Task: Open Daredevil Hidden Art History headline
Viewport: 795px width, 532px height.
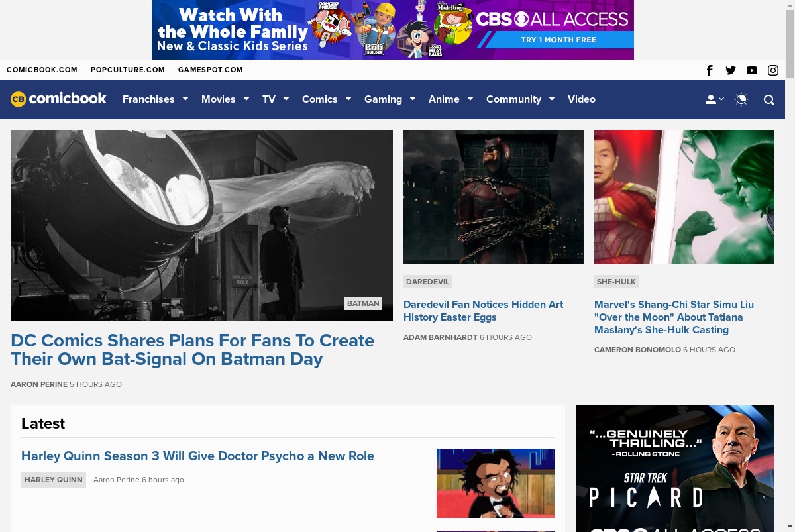Action: point(483,311)
